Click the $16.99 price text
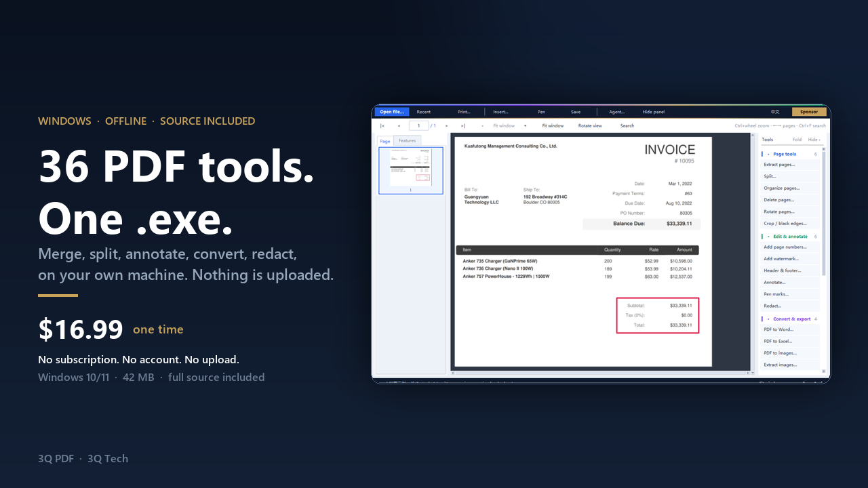 [x=81, y=329]
